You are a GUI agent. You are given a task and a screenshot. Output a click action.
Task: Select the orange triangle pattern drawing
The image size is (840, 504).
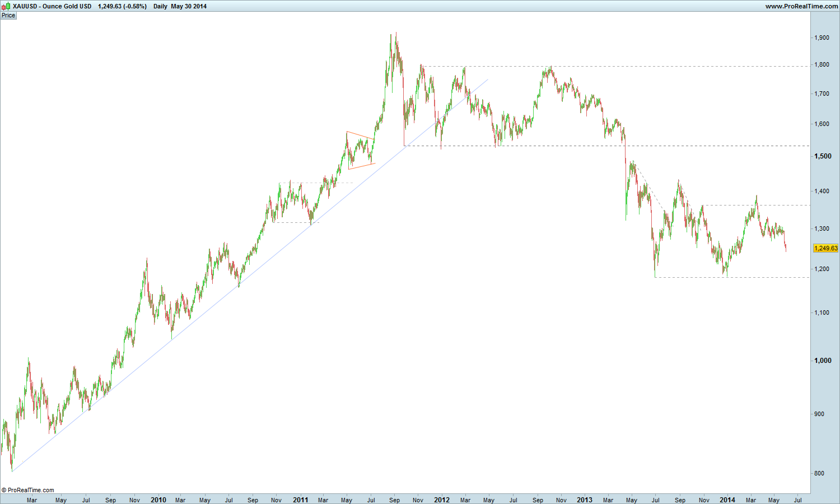tap(361, 150)
